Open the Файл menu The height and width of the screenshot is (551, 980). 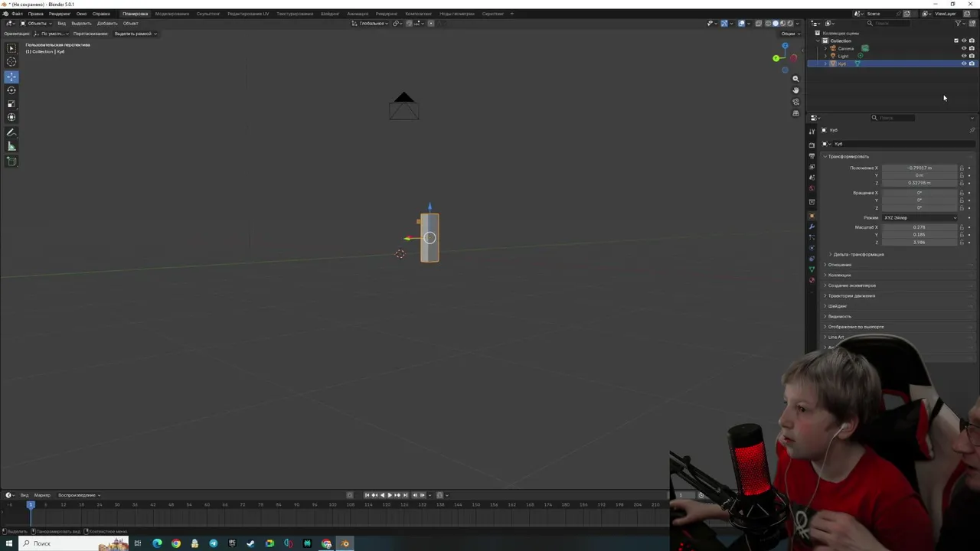[x=17, y=14]
